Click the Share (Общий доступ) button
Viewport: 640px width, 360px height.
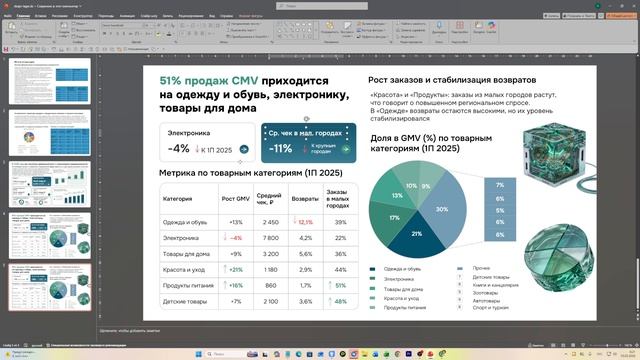pos(621,16)
